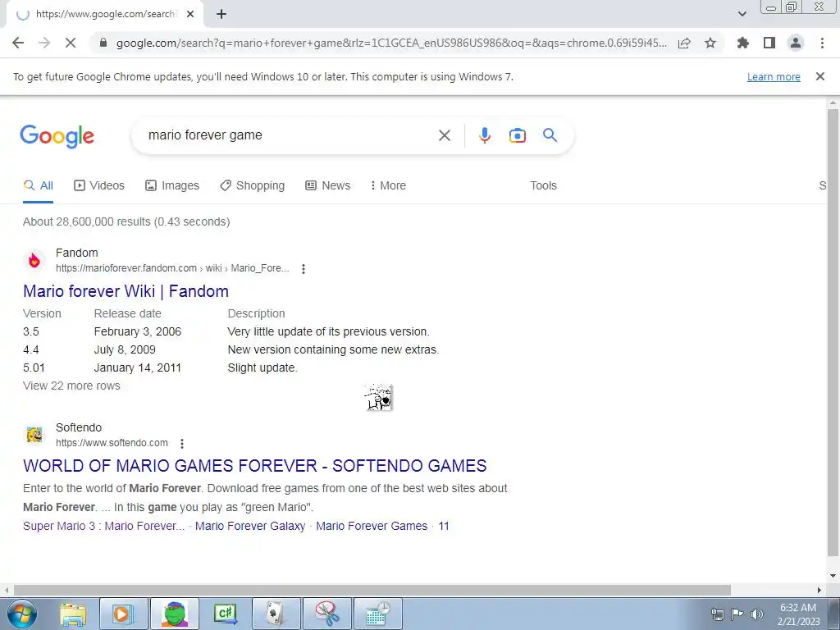Click the forward navigation arrow

[x=44, y=43]
